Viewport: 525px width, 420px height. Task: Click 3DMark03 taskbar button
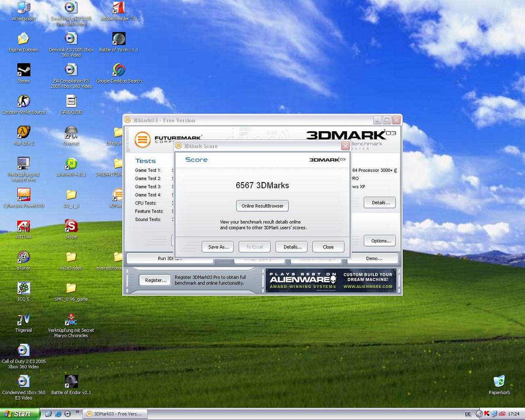pyautogui.click(x=114, y=414)
